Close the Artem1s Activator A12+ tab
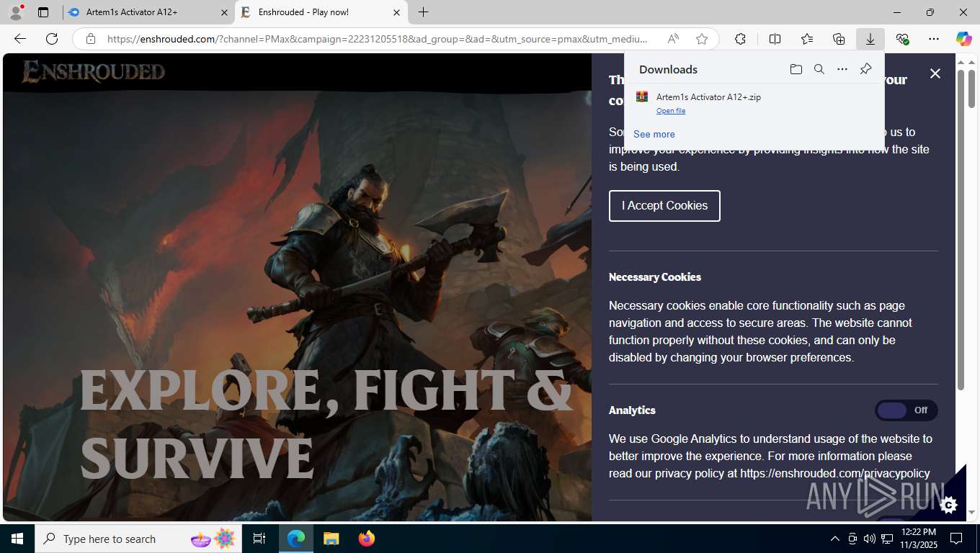 click(224, 12)
